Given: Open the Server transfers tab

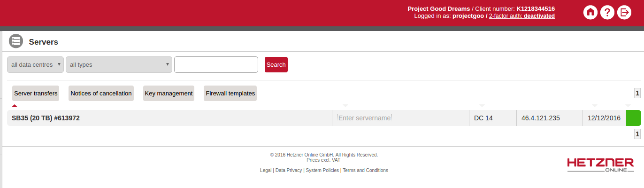Looking at the screenshot, I should tap(36, 94).
